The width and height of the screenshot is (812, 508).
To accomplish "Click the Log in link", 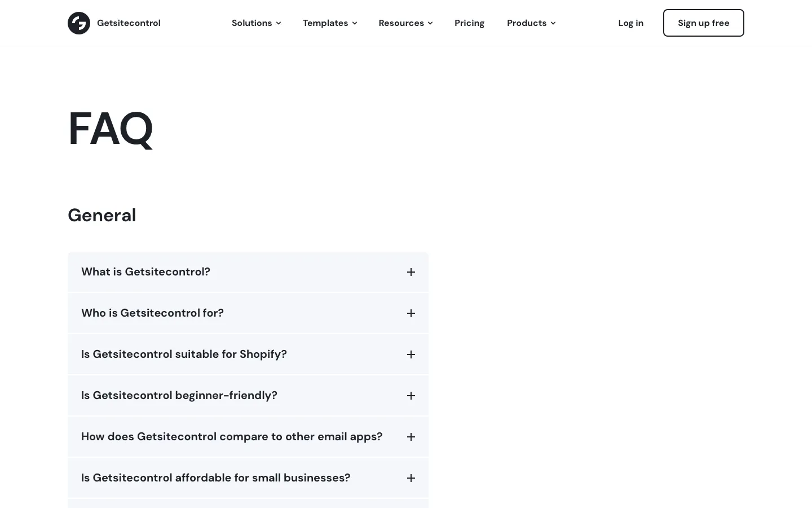I will tap(630, 23).
